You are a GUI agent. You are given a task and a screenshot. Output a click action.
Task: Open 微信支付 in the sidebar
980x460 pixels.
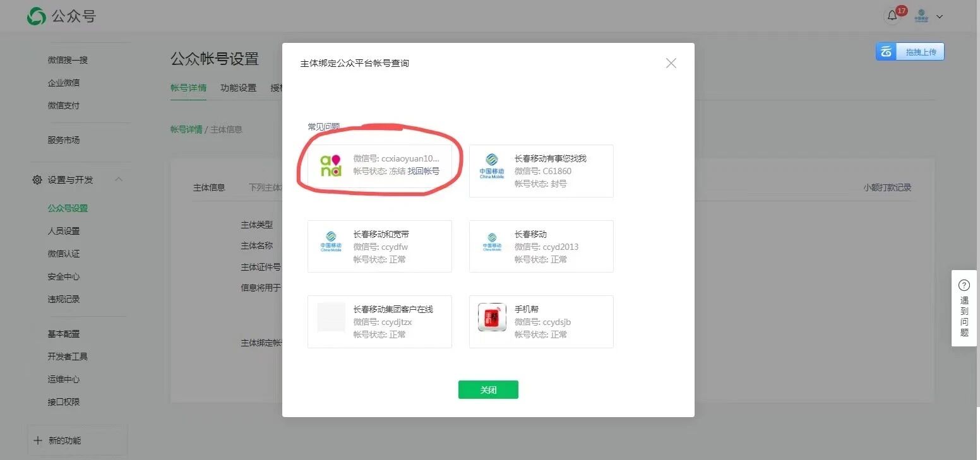pyautogui.click(x=64, y=105)
